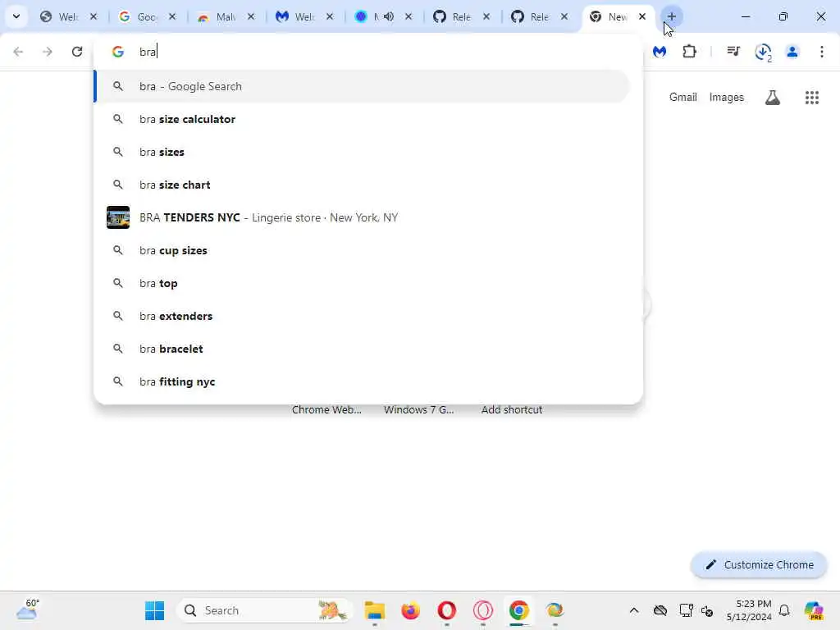Screen dimensions: 840x630
Task: Open the Extensions puzzle icon
Action: (x=689, y=52)
